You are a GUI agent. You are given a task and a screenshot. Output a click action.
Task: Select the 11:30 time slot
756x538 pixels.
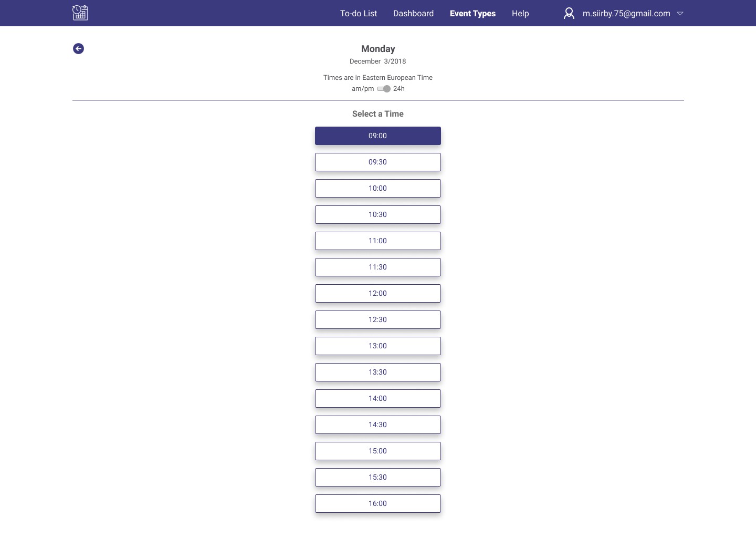pos(378,267)
